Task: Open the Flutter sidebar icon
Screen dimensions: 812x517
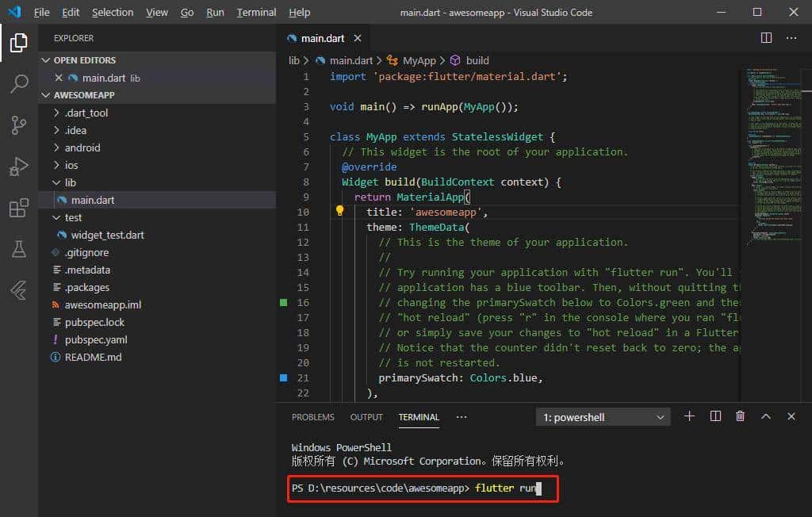Action: 19,291
